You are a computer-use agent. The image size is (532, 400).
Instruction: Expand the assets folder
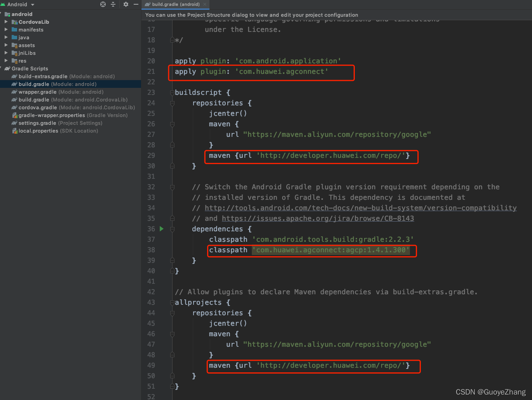[6, 45]
